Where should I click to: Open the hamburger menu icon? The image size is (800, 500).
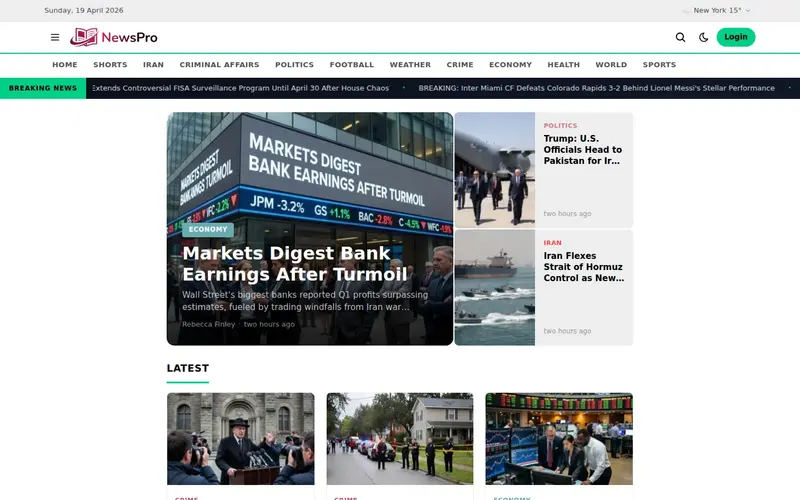tap(55, 37)
